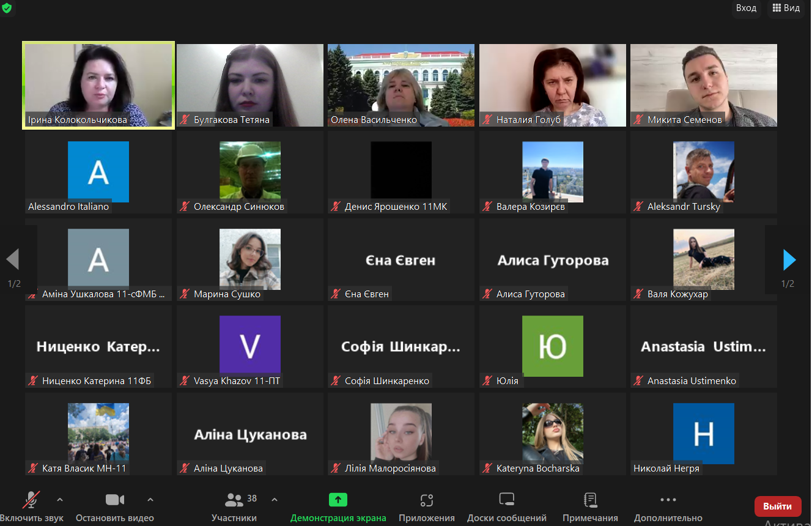Click Юлія's green Ю avatar
812x526 pixels.
point(553,346)
